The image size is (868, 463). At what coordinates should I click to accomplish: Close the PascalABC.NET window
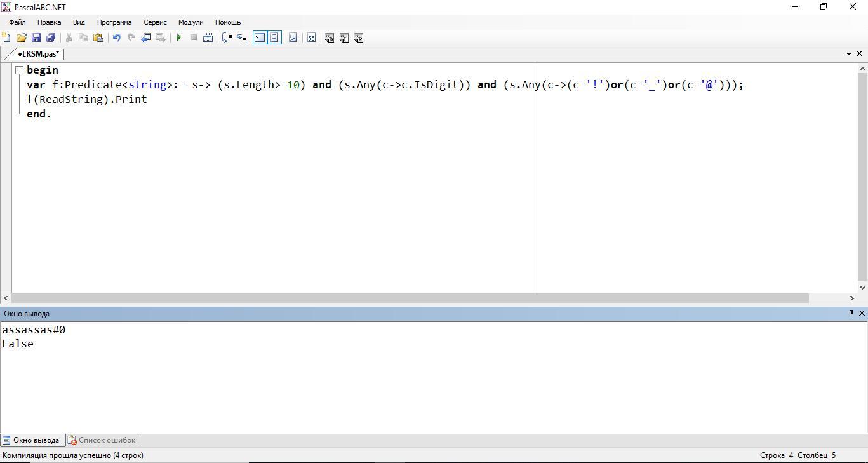(x=853, y=6)
